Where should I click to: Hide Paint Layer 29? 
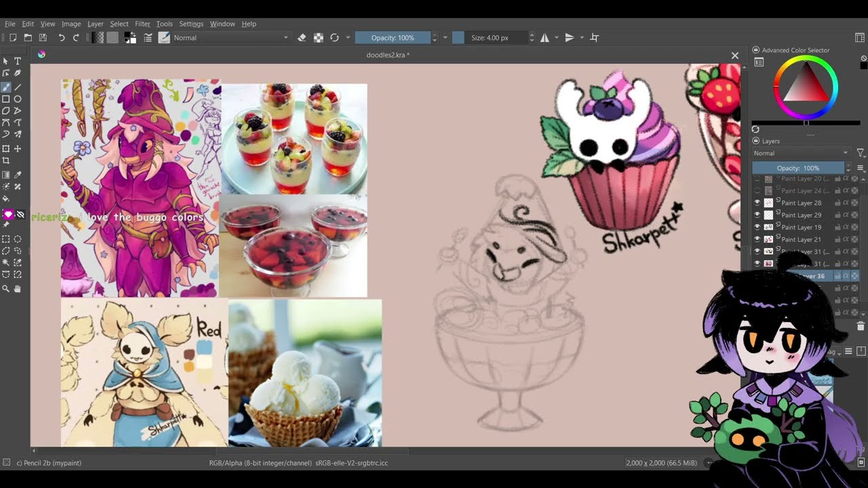tap(757, 215)
